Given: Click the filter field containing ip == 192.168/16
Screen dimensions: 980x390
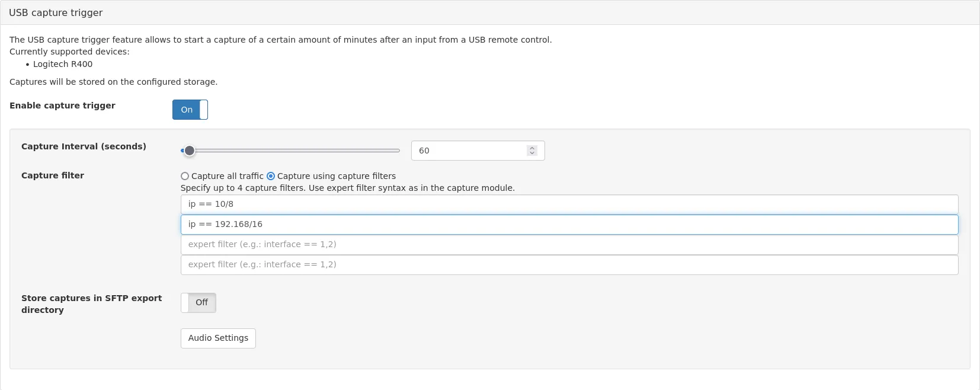Looking at the screenshot, I should click(x=569, y=225).
